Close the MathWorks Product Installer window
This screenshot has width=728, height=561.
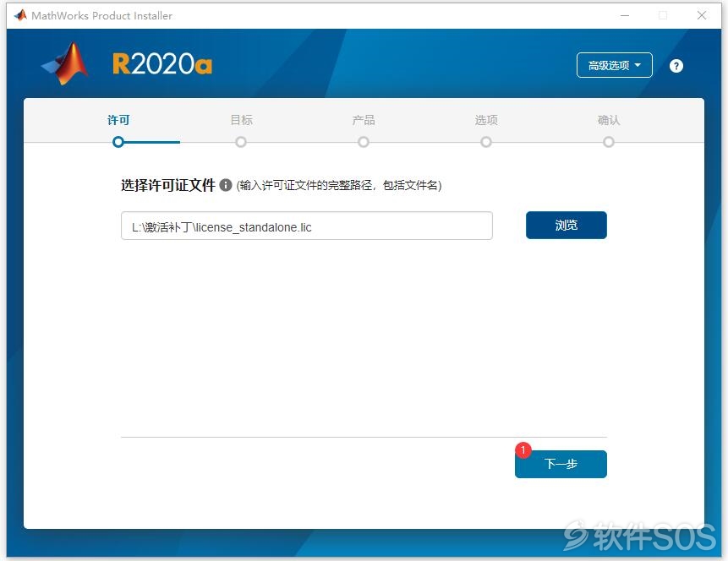(x=702, y=15)
